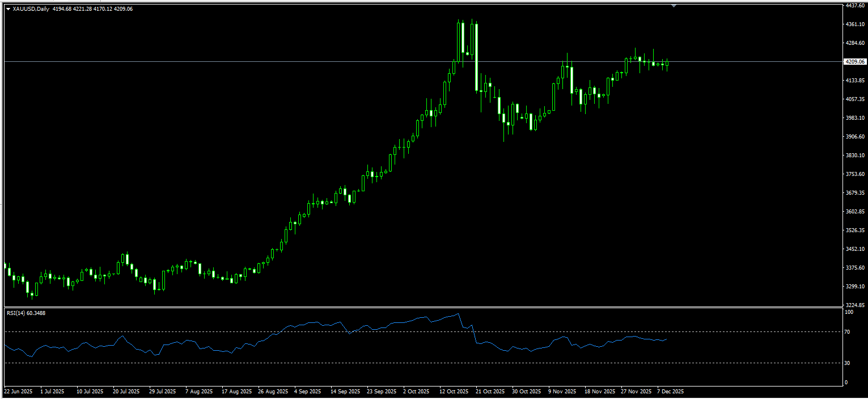This screenshot has width=868, height=399.
Task: Click the 4437.60 price on the scale
Action: point(854,5)
